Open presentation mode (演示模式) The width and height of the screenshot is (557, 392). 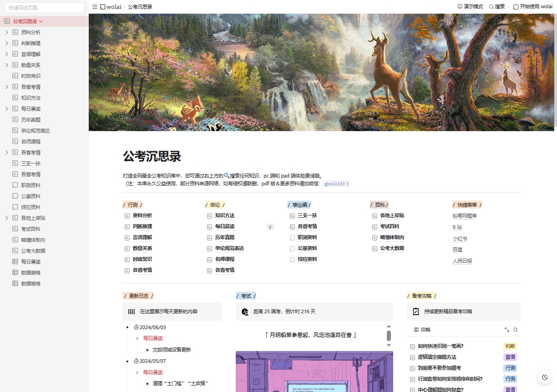470,7
